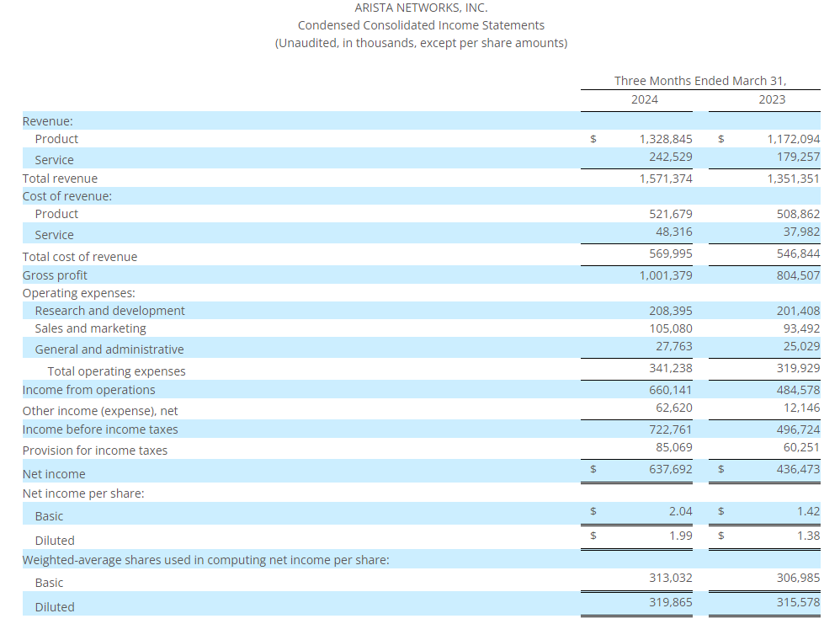Select R&D value 201,408
Image resolution: width=840 pixels, height=624 pixels.
pyautogui.click(x=798, y=311)
